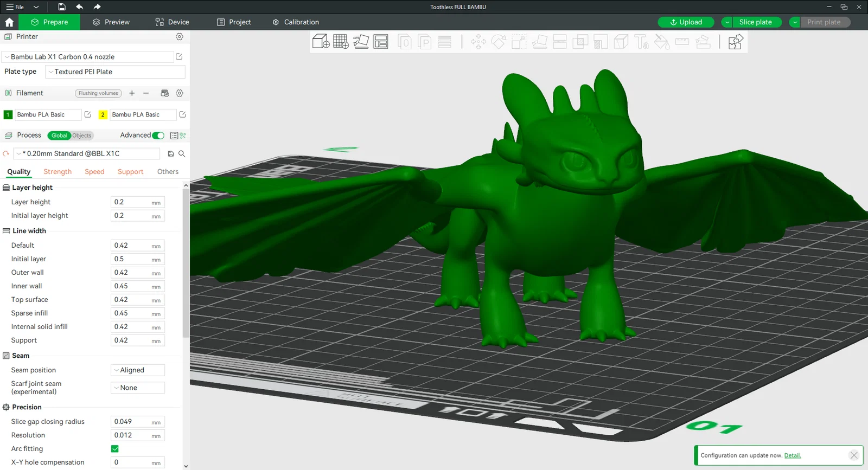Click the Text shape tool icon
868x470 pixels.
(x=641, y=42)
